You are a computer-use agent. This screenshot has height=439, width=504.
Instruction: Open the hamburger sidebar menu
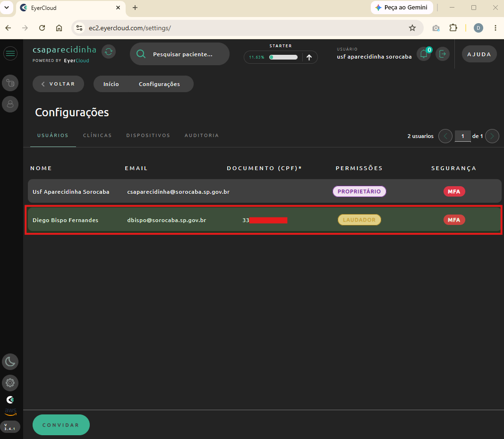coord(10,53)
